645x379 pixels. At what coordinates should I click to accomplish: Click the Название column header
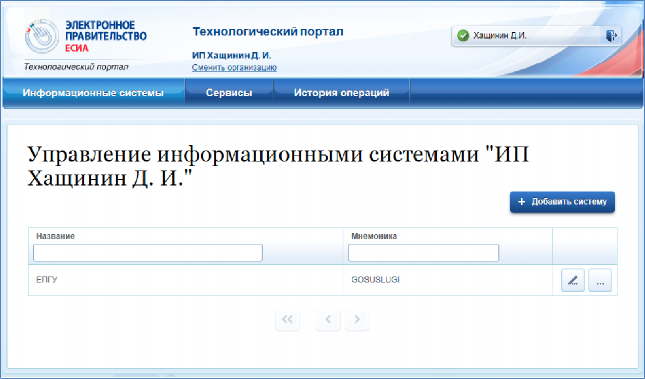(x=56, y=236)
